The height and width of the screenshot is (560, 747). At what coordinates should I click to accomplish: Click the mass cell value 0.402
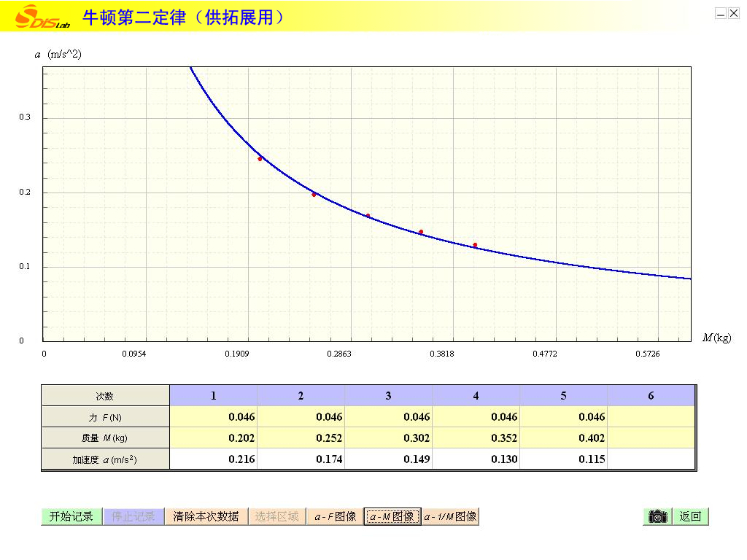point(563,438)
